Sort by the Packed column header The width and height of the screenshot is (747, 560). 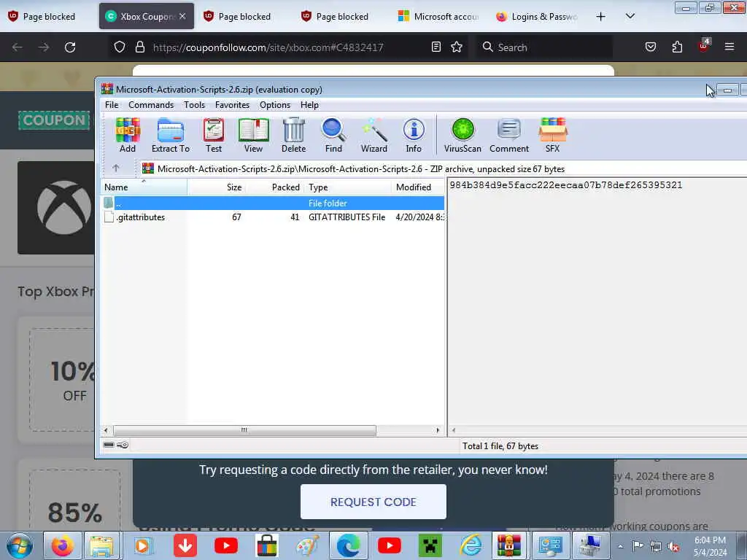click(x=275, y=187)
